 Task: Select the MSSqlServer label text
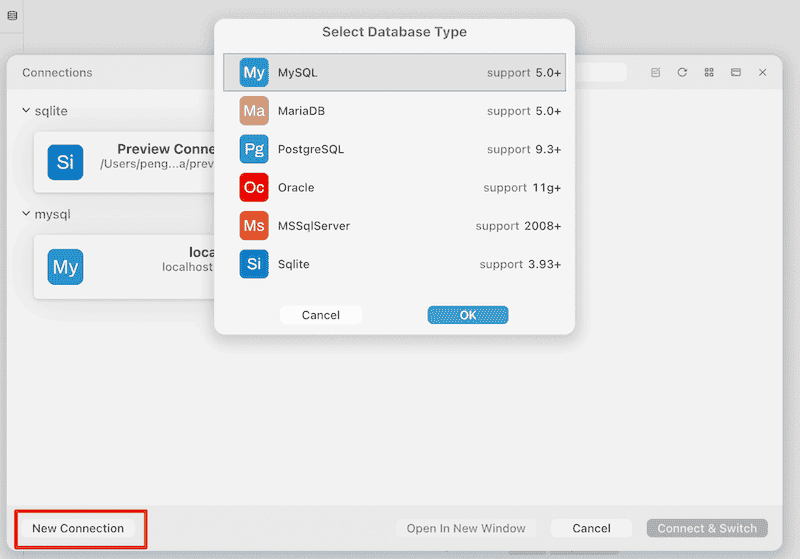pyautogui.click(x=314, y=225)
